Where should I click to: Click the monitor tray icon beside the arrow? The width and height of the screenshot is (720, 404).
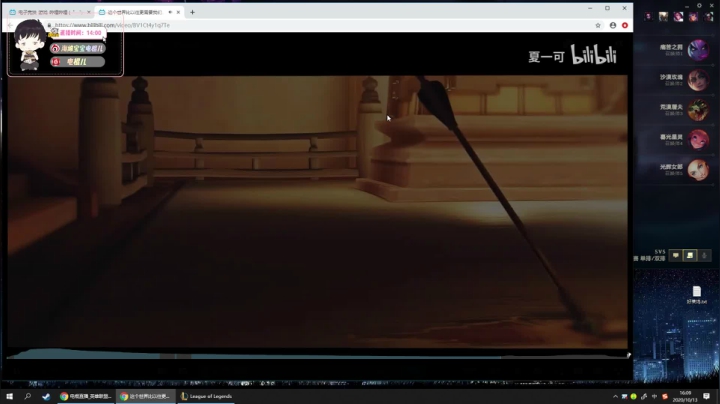(624, 396)
